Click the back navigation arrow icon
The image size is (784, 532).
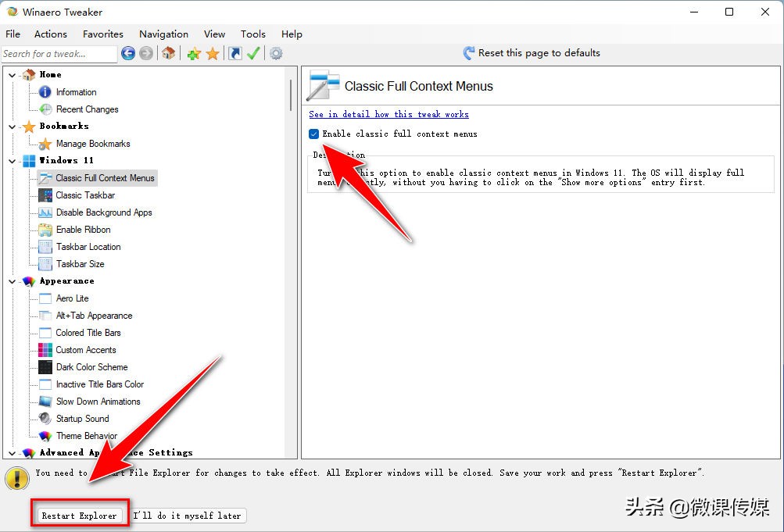click(128, 53)
